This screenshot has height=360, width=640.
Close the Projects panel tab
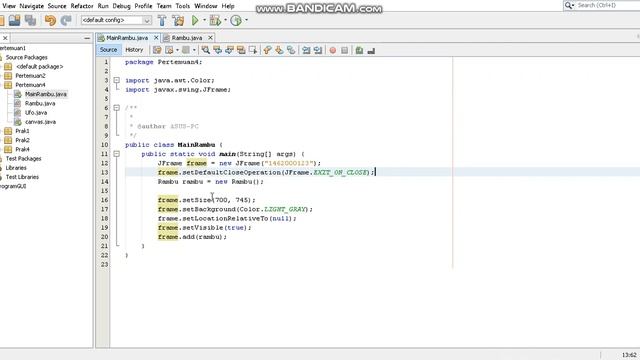click(5, 38)
